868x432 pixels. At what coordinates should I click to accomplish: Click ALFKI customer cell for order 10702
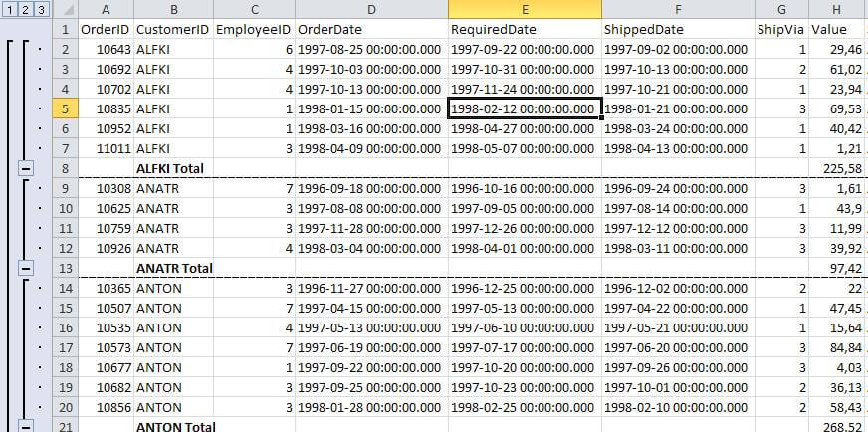[x=174, y=90]
